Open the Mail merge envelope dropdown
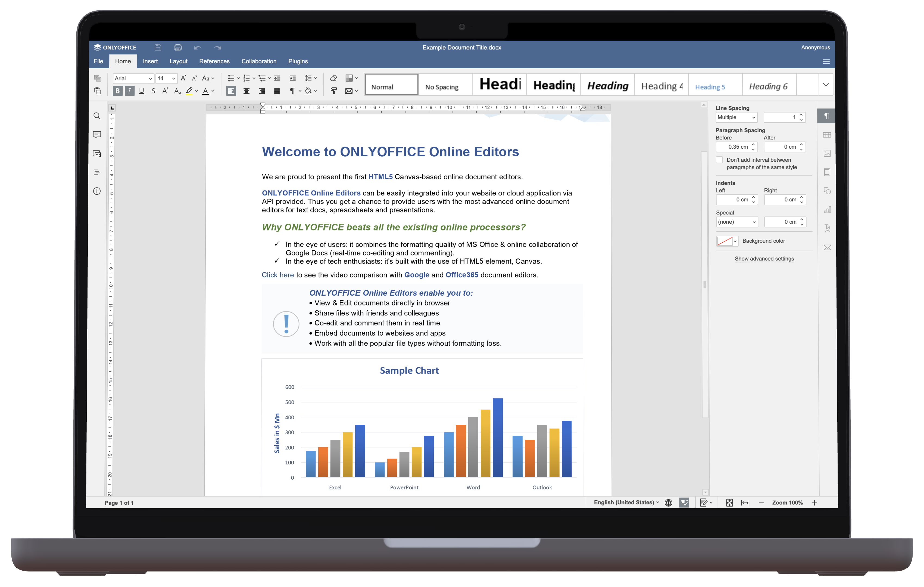The height and width of the screenshot is (587, 924). pyautogui.click(x=351, y=91)
